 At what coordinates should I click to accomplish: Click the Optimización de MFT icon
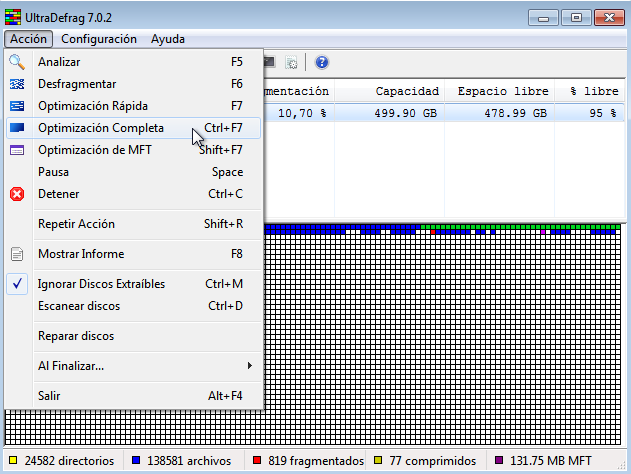17,150
